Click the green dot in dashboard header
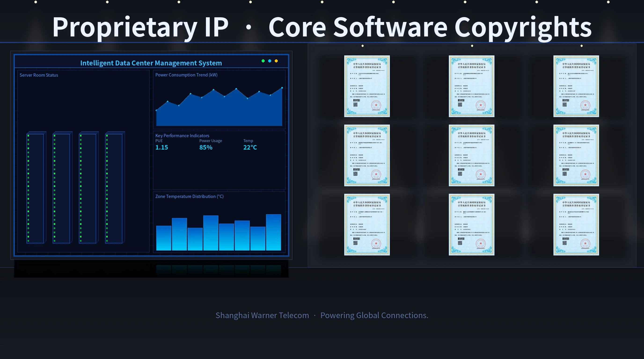644x359 pixels. [263, 61]
